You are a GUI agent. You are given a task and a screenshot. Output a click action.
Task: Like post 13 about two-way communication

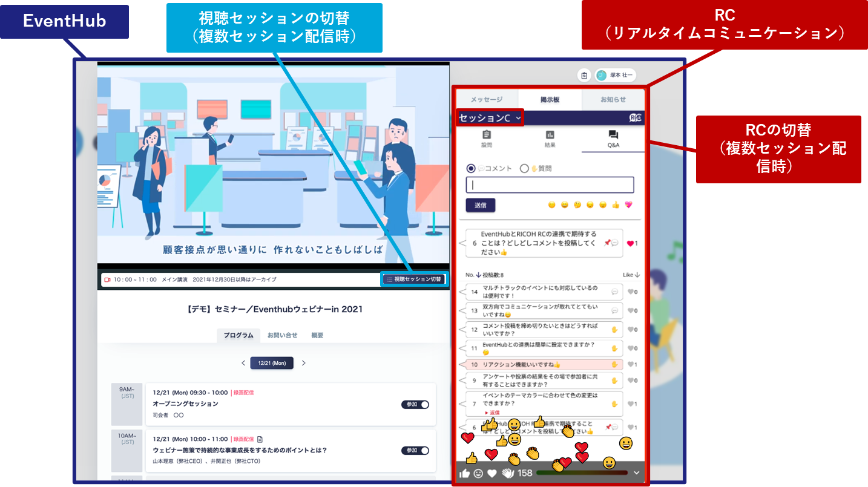click(x=630, y=310)
